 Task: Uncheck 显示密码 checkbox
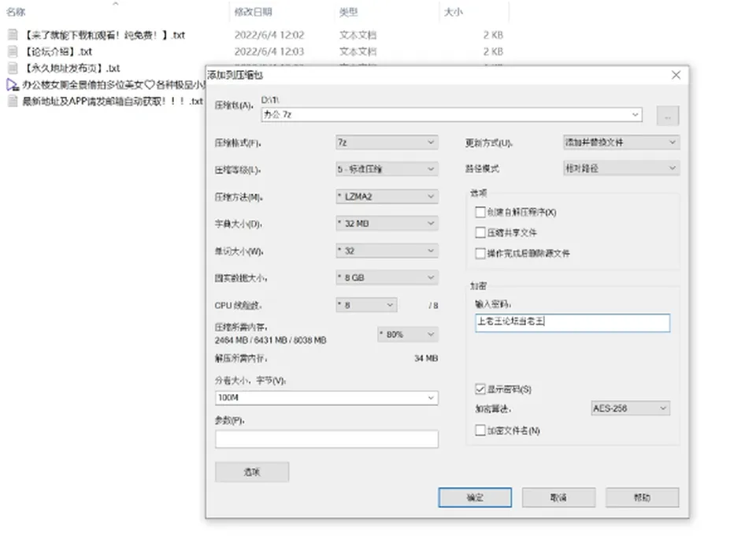480,389
